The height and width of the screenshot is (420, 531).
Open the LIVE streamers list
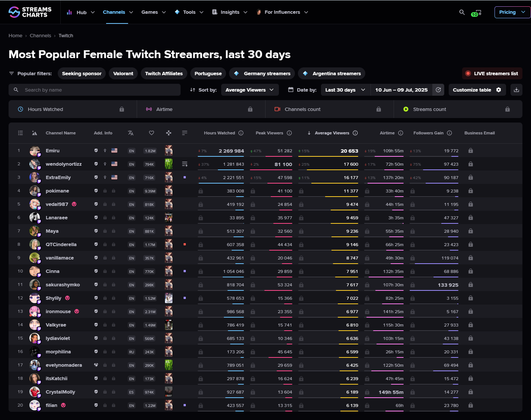tap(492, 73)
